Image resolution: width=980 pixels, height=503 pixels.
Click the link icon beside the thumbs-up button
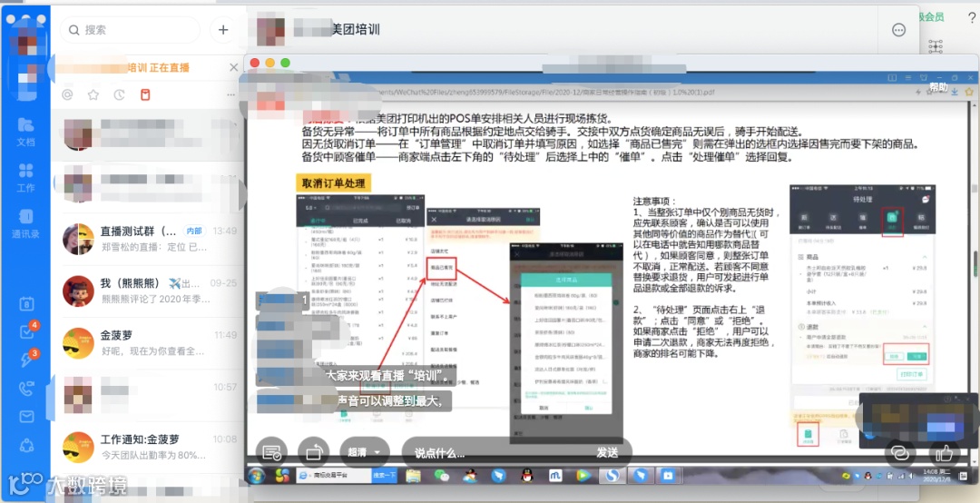point(899,452)
